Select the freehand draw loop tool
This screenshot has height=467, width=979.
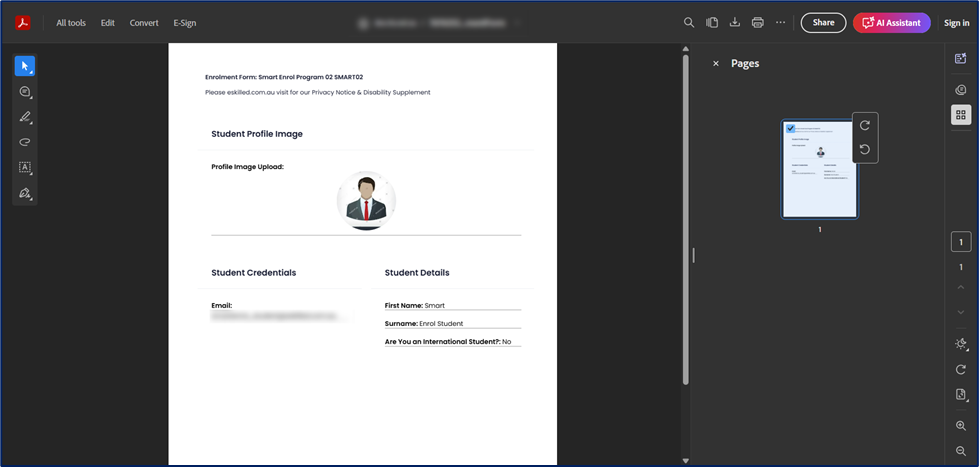point(25,142)
